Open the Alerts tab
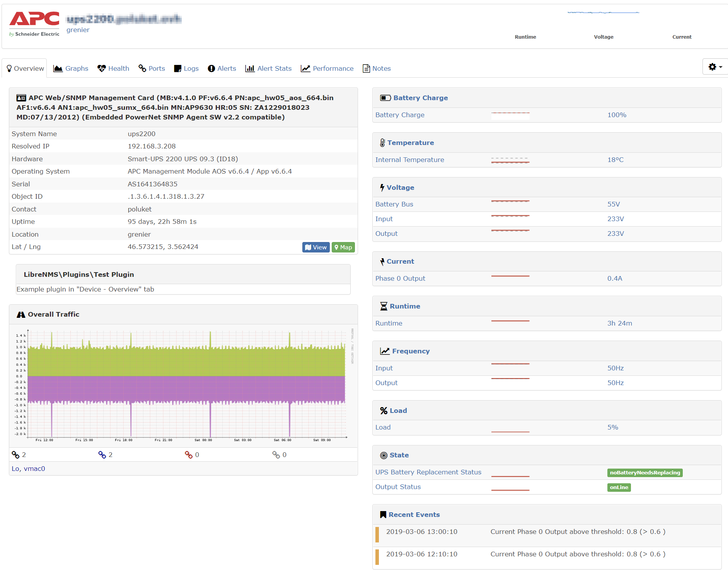Screen dimensions: 728x578 coord(222,68)
